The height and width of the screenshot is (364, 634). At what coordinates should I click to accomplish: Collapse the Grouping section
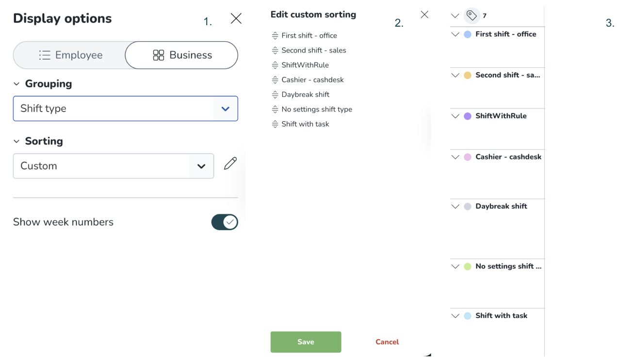[16, 84]
